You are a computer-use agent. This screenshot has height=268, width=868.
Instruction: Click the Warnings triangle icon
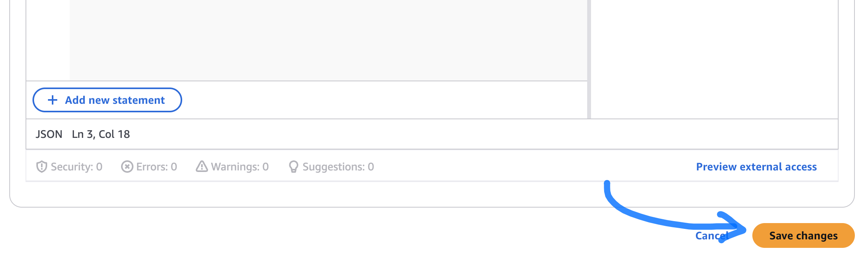(x=202, y=167)
